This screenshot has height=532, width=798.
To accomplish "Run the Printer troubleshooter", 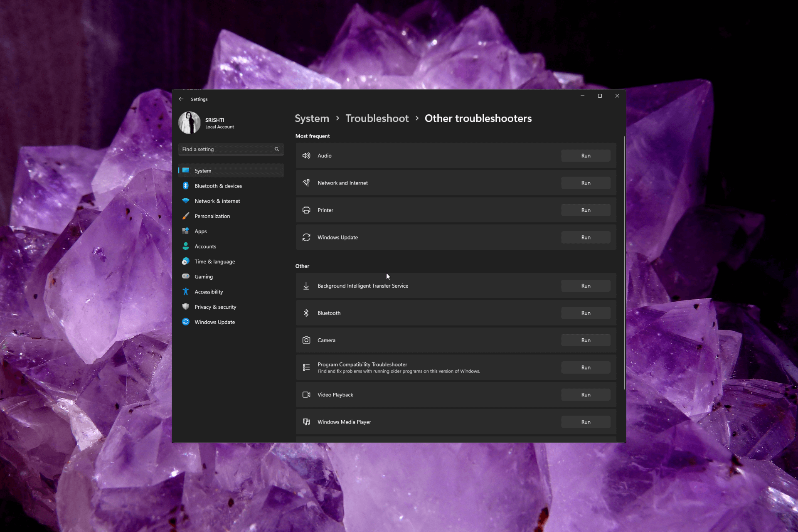I will point(586,210).
